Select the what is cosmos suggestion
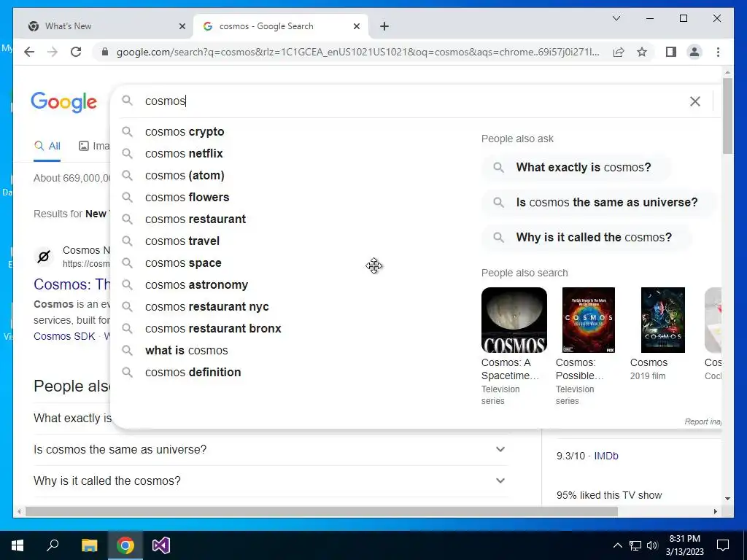 pos(186,351)
